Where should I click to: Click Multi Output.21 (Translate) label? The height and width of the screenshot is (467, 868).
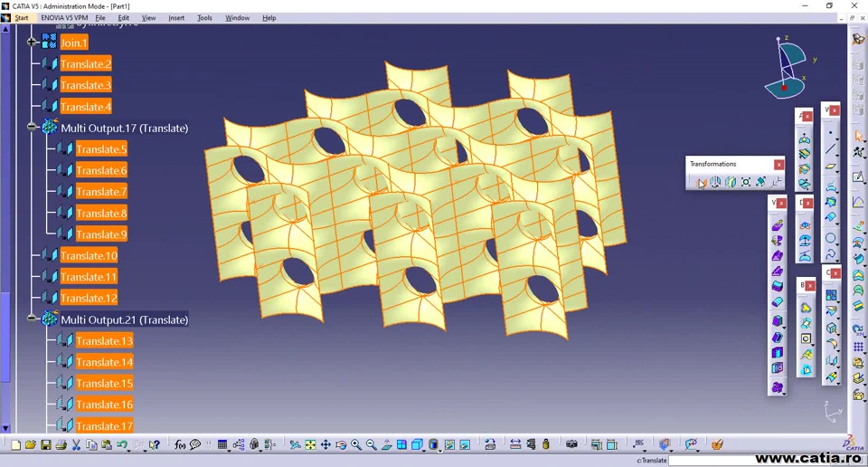tap(124, 319)
